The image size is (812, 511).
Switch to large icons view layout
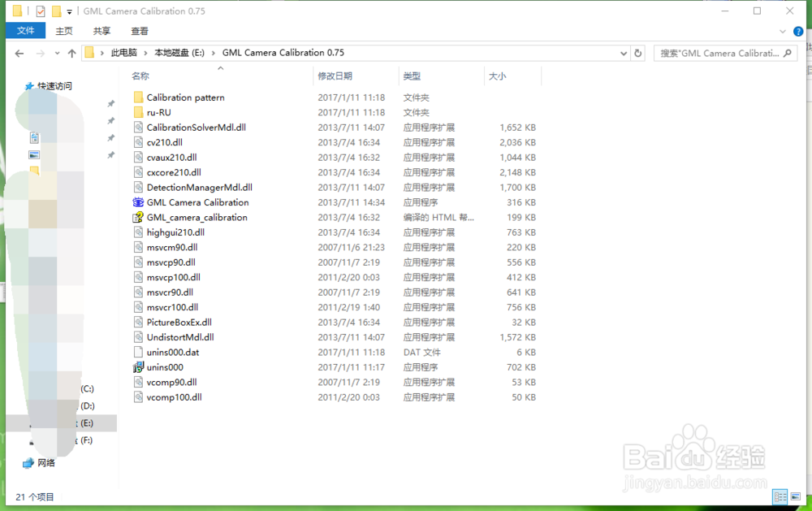796,496
